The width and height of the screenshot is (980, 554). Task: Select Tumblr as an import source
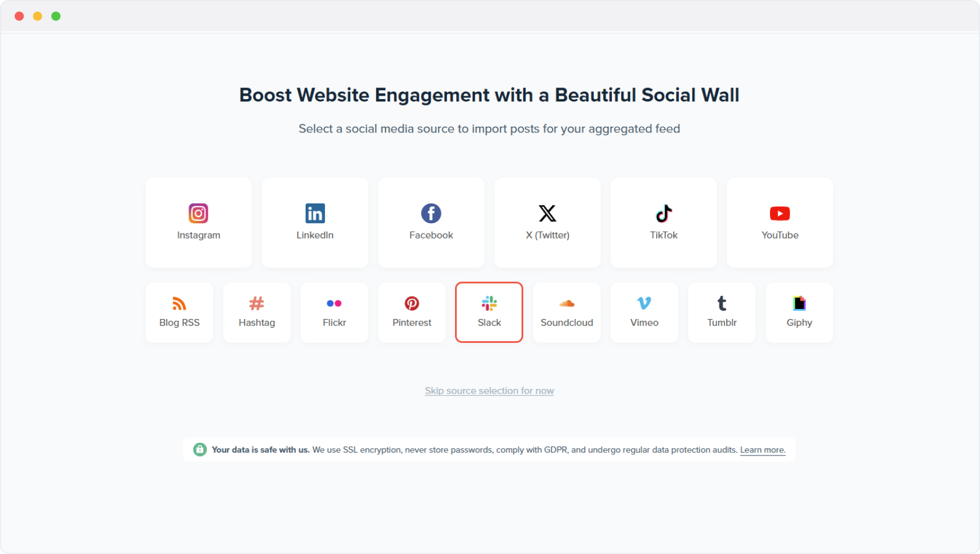(x=722, y=313)
